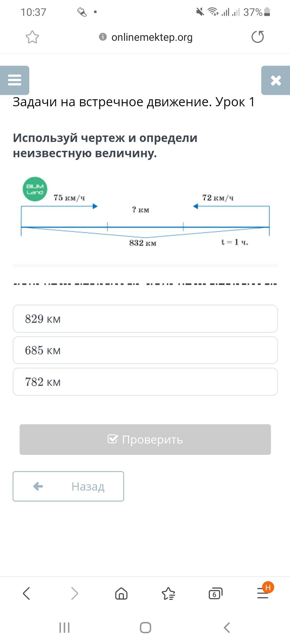Open Android recent apps
The image size is (290, 644).
tap(64, 628)
